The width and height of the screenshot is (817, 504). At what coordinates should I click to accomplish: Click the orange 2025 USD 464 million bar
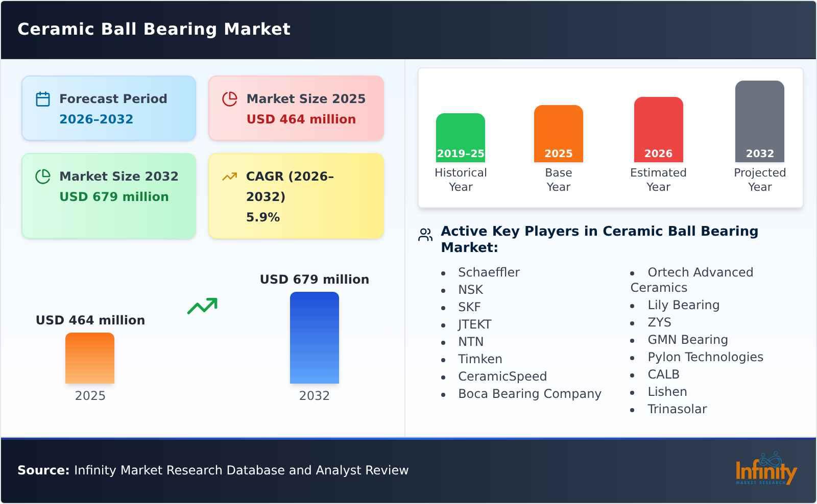tap(89, 359)
